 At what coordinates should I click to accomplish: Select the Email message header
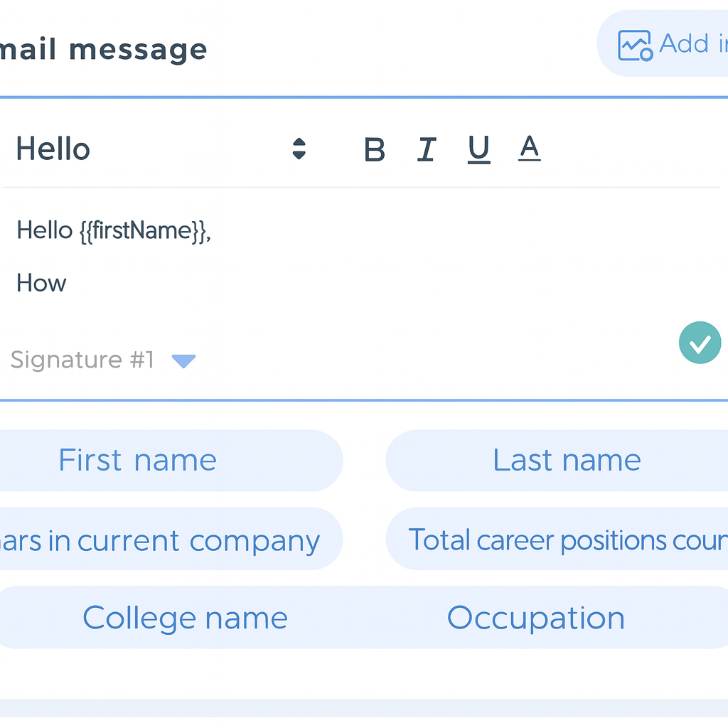point(103,48)
